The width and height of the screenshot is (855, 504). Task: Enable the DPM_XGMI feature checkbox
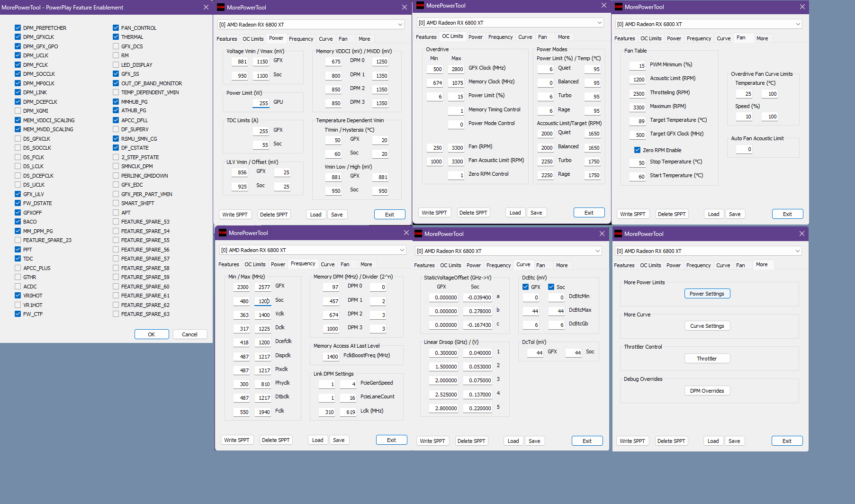point(18,111)
